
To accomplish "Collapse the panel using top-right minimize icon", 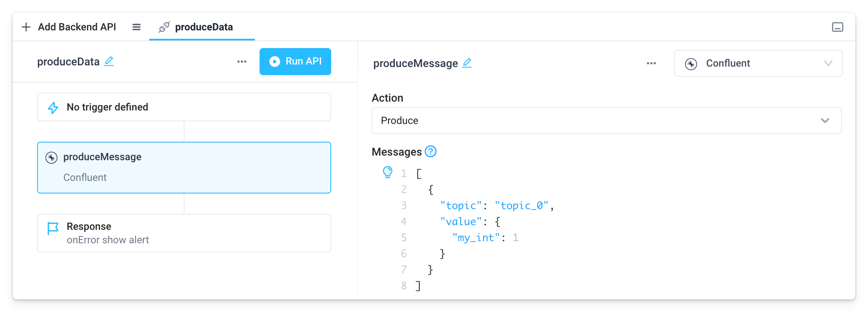I will 838,27.
